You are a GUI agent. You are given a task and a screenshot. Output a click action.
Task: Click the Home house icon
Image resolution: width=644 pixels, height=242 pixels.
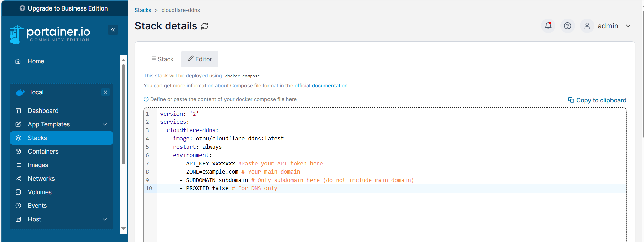tap(18, 61)
